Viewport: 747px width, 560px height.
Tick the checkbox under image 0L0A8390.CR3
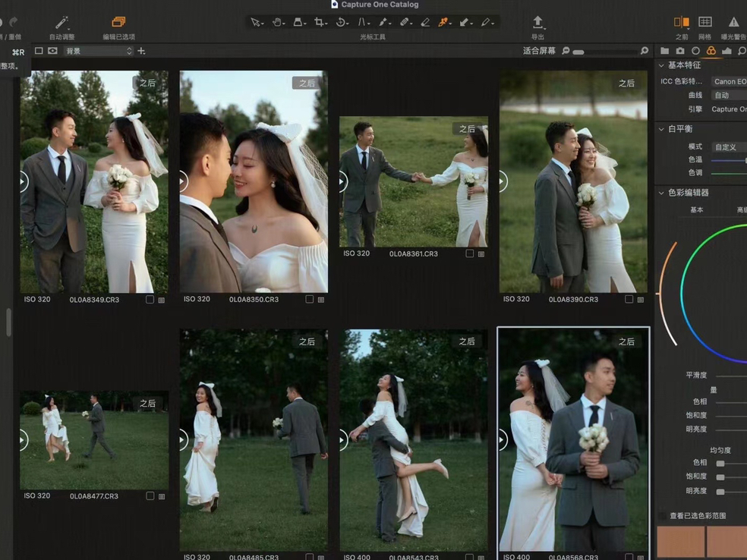click(x=629, y=300)
